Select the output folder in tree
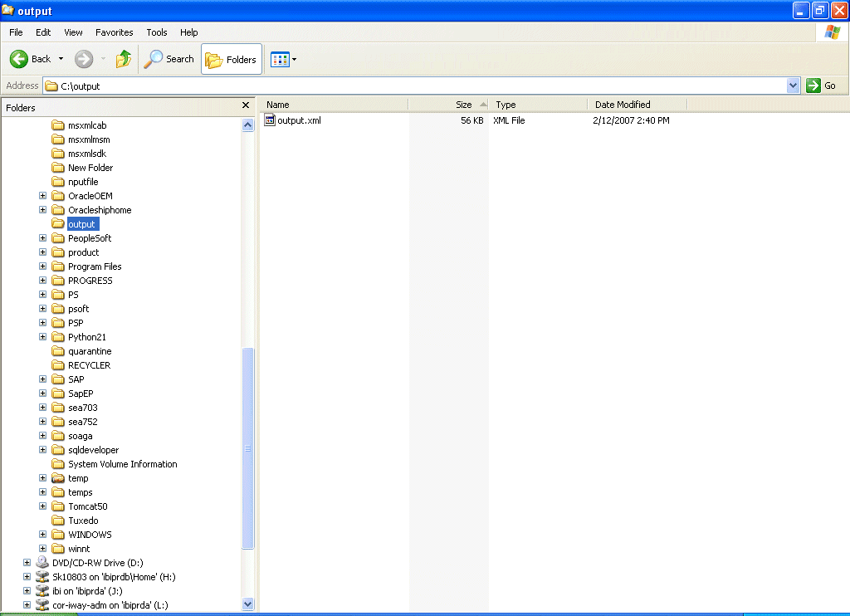850x616 pixels. [x=81, y=224]
